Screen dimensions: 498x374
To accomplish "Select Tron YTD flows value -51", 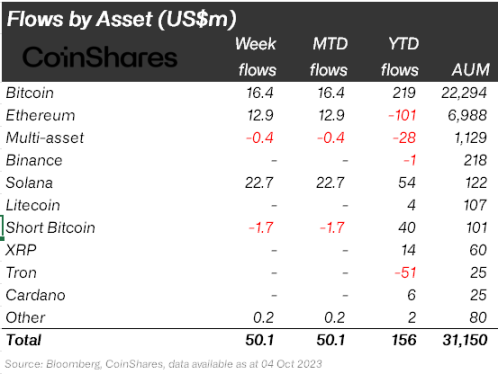I will [405, 273].
